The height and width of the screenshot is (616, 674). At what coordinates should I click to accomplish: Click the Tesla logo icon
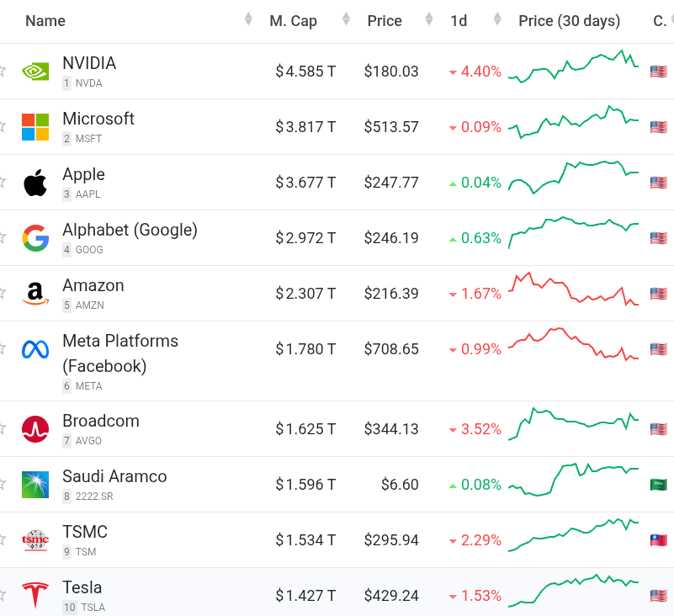[x=35, y=595]
